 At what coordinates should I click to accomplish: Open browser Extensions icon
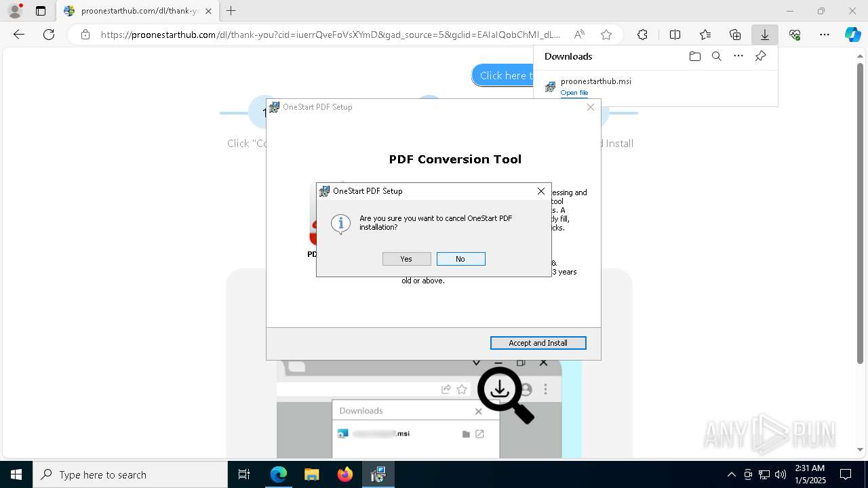point(642,35)
